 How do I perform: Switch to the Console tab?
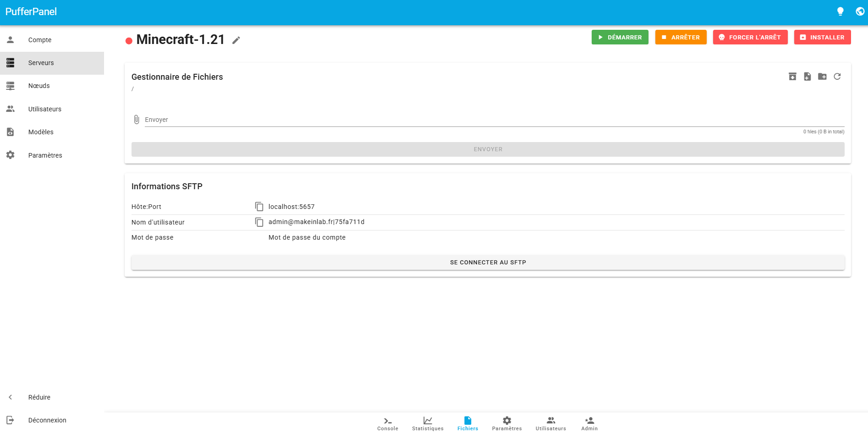tap(388, 423)
